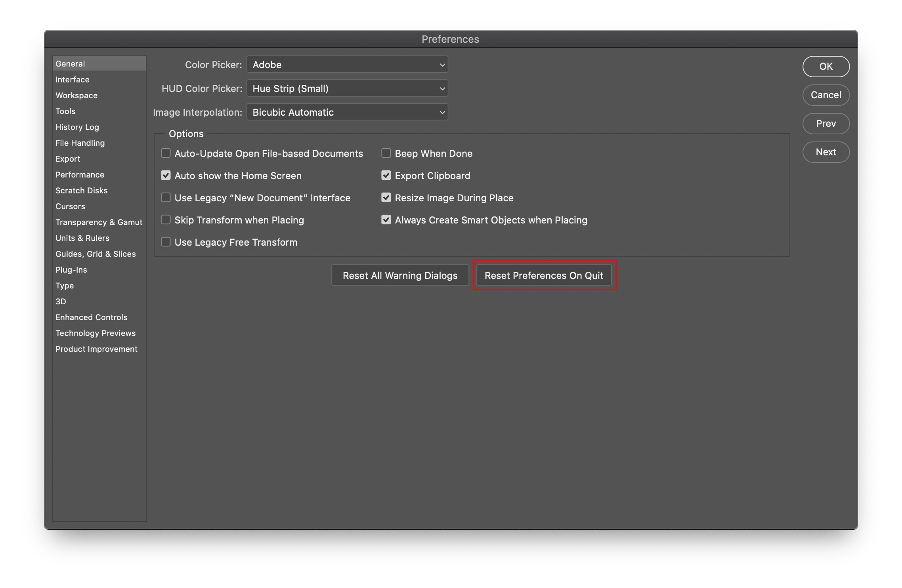Open the HUD Color Picker dropdown
This screenshot has width=902, height=588.
coord(346,88)
